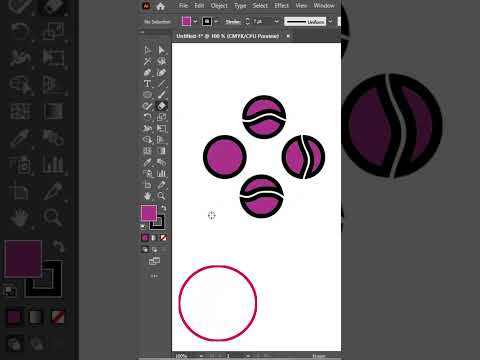Open the Type menu

240,6
